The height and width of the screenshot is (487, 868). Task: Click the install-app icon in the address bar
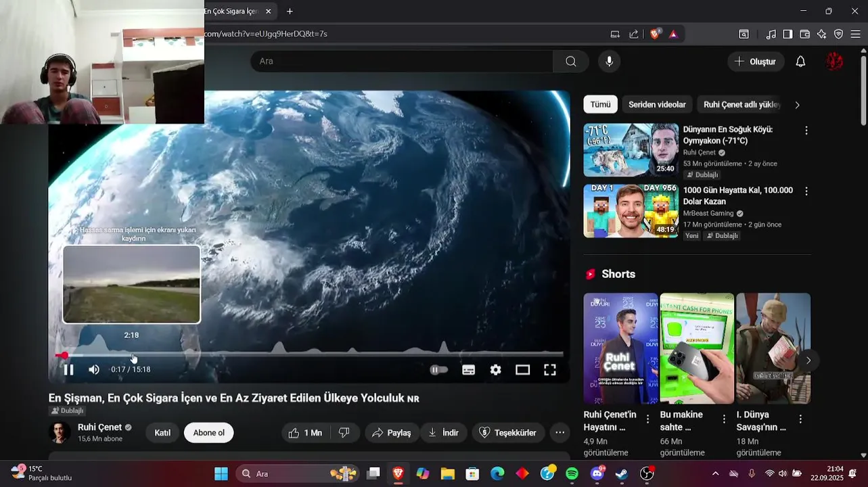pyautogui.click(x=615, y=34)
